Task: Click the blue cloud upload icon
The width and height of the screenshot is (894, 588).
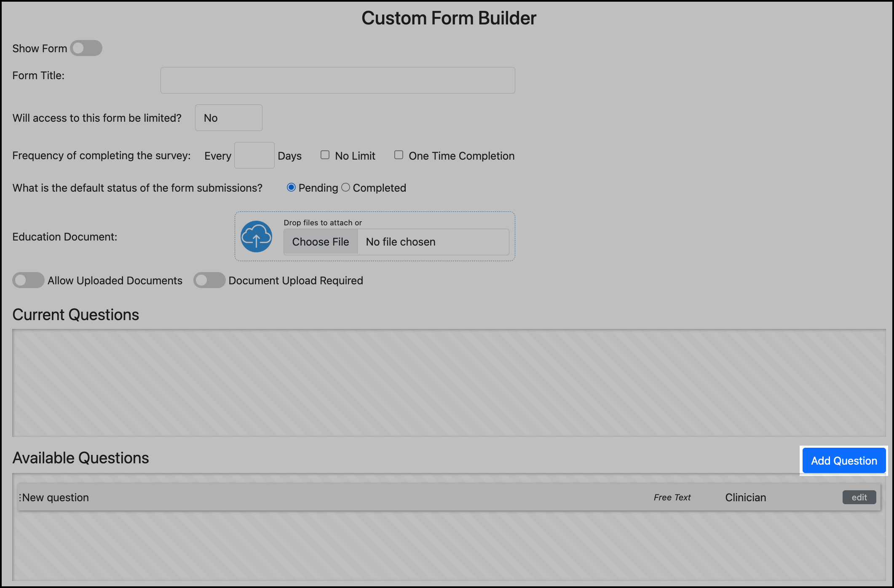Action: coord(256,237)
